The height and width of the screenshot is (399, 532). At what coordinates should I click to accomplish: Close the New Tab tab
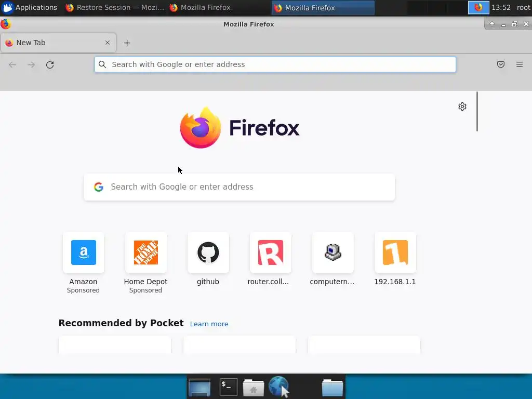[108, 43]
